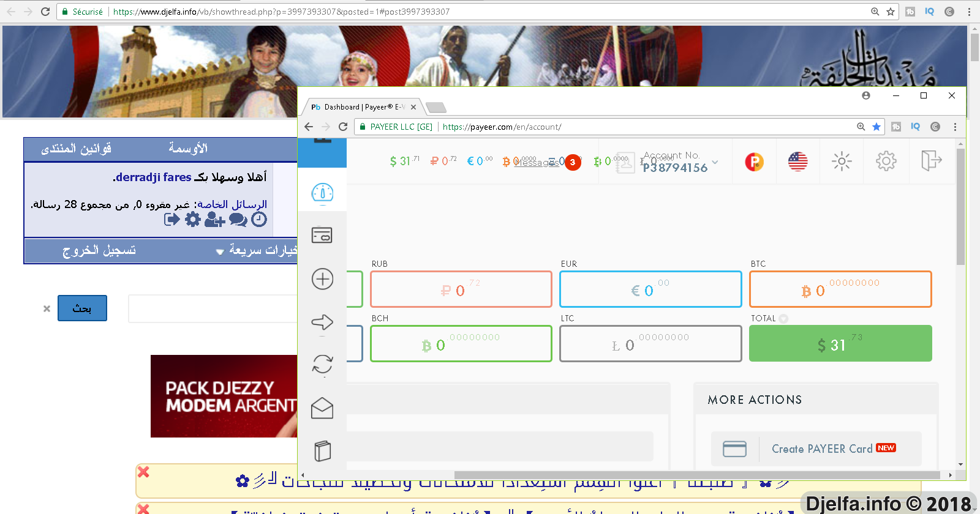Screen dimensions: 980x514
Task: Click the bookmark star in djelfa.info window
Action: tap(891, 12)
